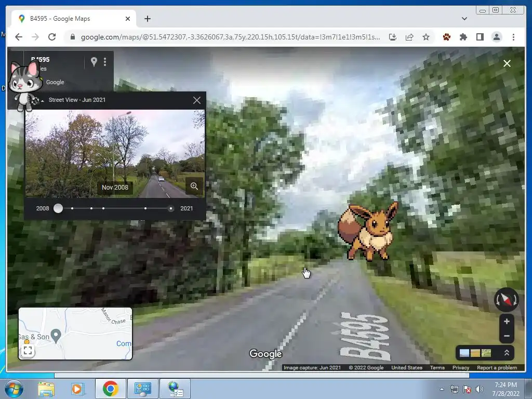532x399 pixels.
Task: Click the gray kitten character overlay
Action: click(x=25, y=86)
